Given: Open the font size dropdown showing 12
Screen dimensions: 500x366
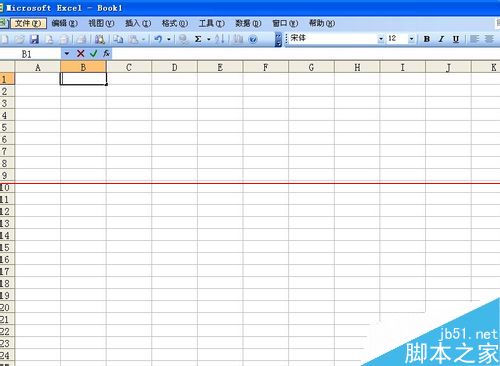Looking at the screenshot, I should (x=411, y=39).
